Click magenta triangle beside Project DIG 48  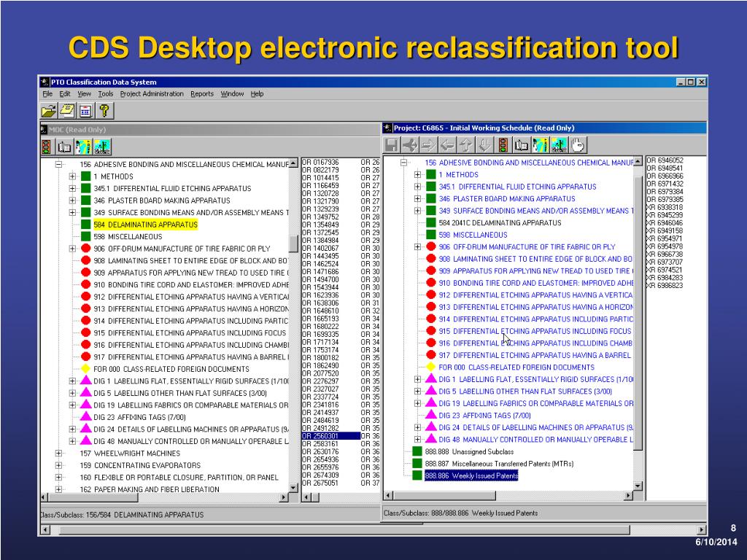431,438
